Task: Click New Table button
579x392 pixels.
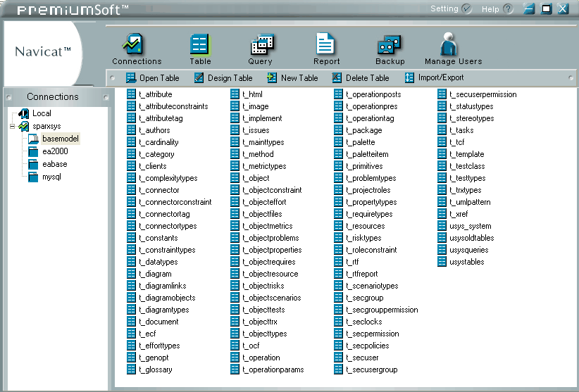Action: click(x=292, y=78)
